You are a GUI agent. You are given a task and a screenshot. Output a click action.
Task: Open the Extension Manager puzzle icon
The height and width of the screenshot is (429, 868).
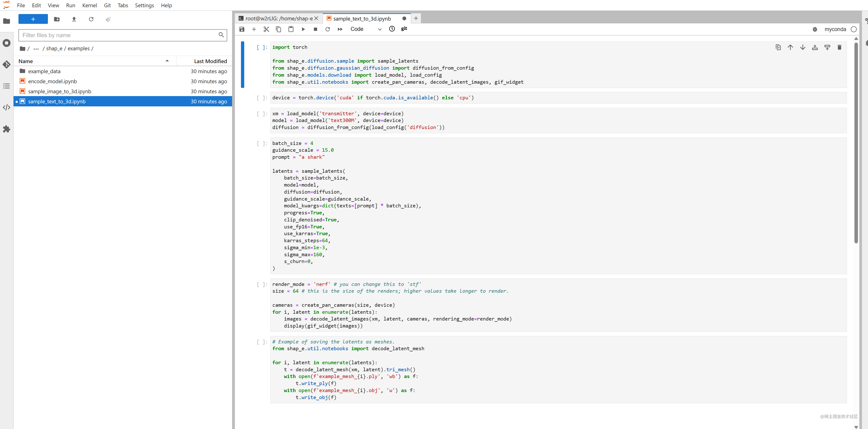pyautogui.click(x=6, y=129)
